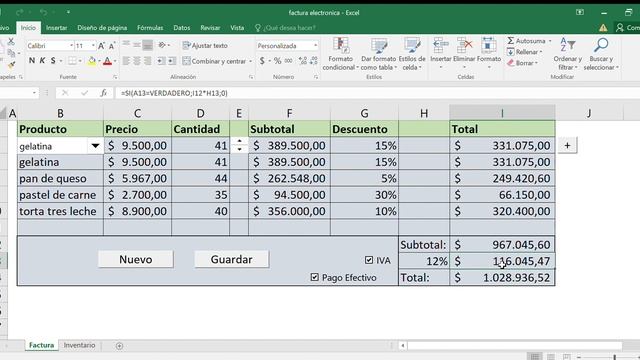
Task: Click the ¿Qué desea hacer? search box
Action: pyautogui.click(x=289, y=28)
